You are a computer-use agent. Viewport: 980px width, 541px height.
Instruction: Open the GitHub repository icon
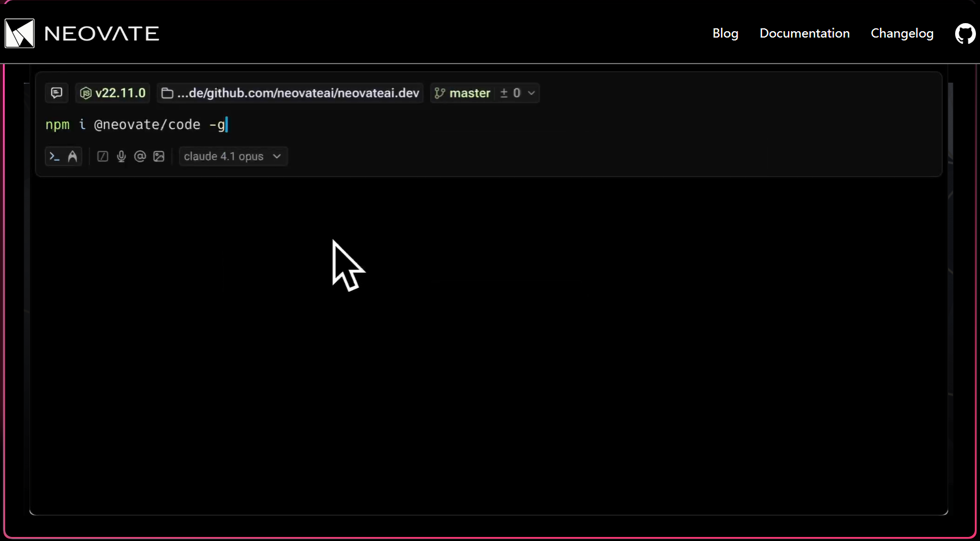(965, 34)
